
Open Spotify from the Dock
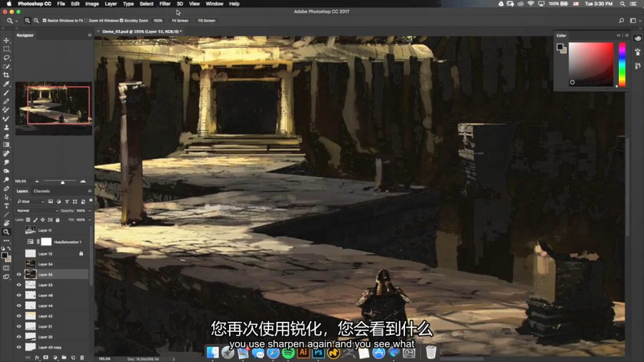288,353
